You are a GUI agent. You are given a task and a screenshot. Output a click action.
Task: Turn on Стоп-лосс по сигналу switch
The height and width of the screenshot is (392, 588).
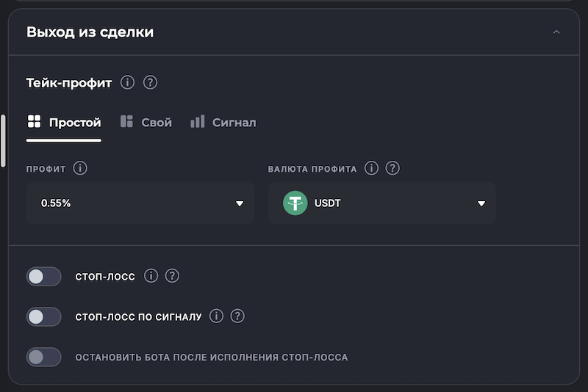43,316
